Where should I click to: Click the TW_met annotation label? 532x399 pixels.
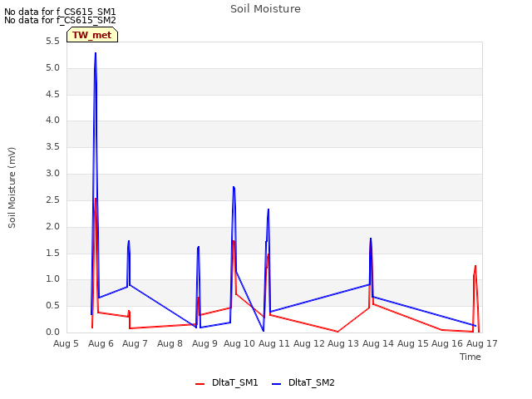coord(92,35)
